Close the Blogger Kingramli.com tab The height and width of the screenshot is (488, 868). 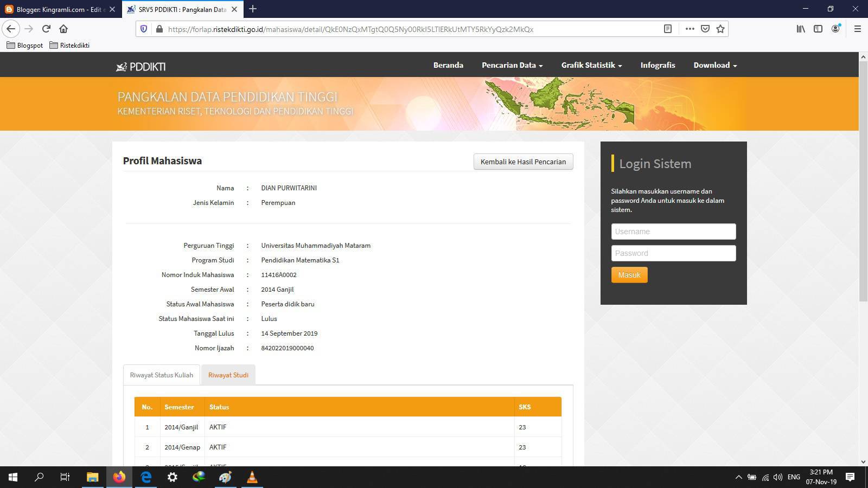pos(112,9)
